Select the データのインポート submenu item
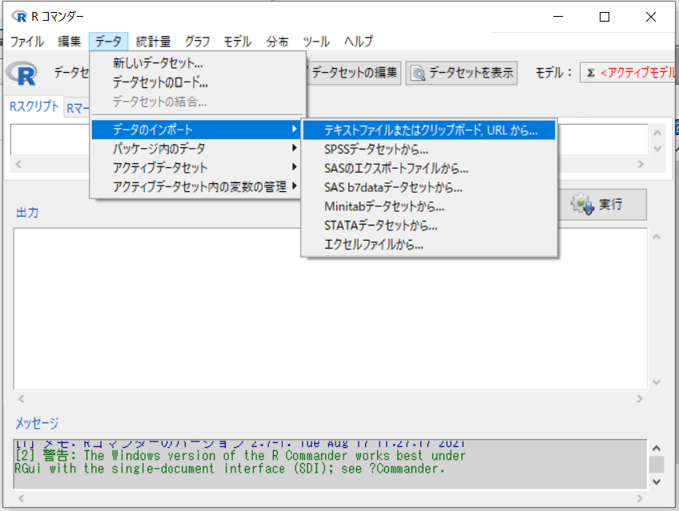 [196, 129]
